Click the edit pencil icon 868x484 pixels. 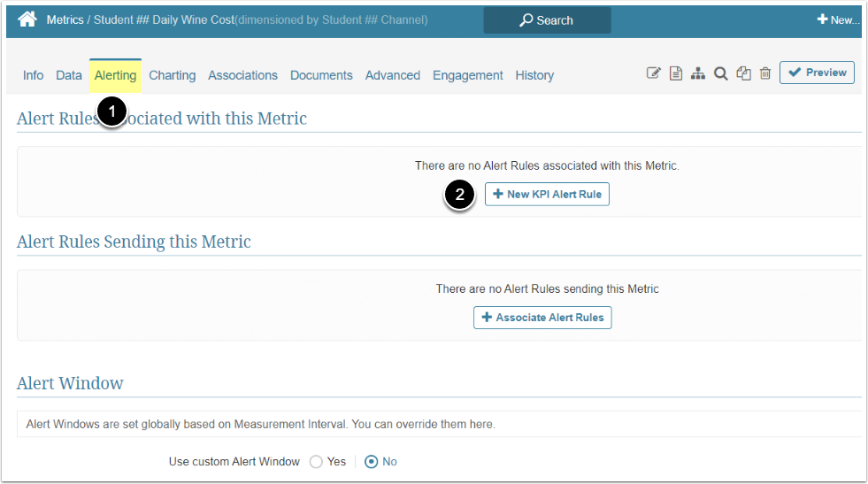pos(654,73)
